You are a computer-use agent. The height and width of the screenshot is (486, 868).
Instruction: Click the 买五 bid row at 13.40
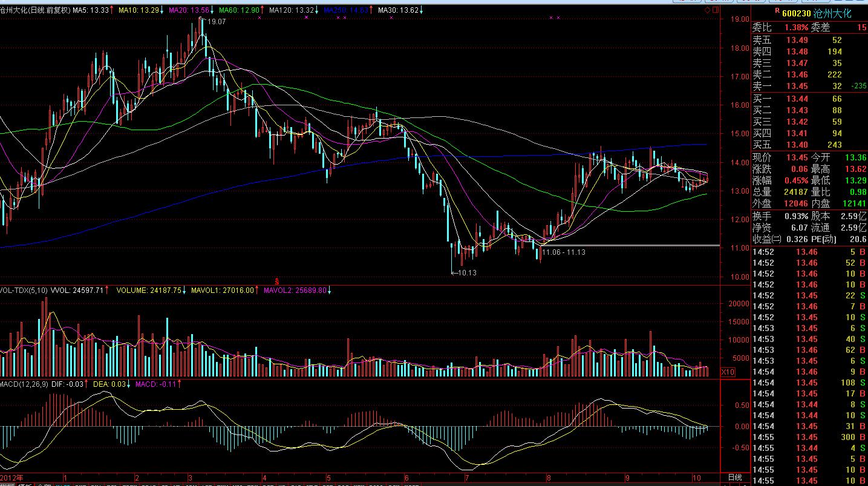point(809,145)
